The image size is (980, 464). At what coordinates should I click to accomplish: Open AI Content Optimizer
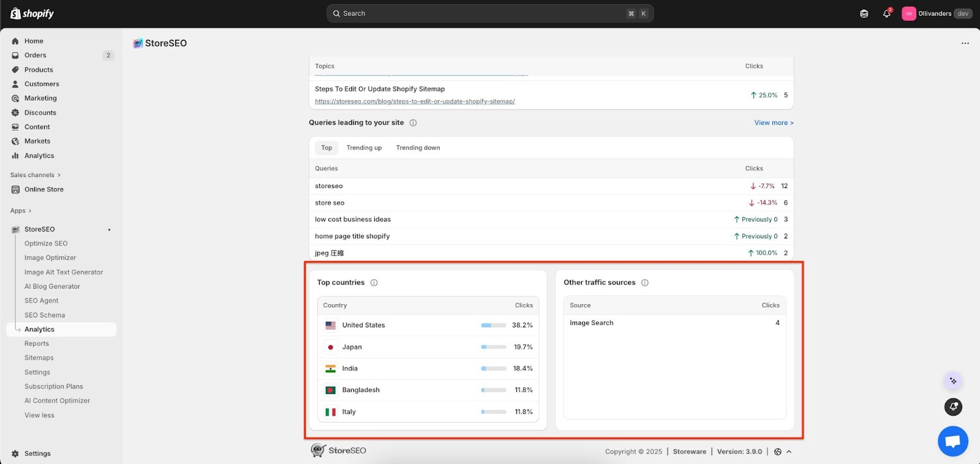pos(57,401)
